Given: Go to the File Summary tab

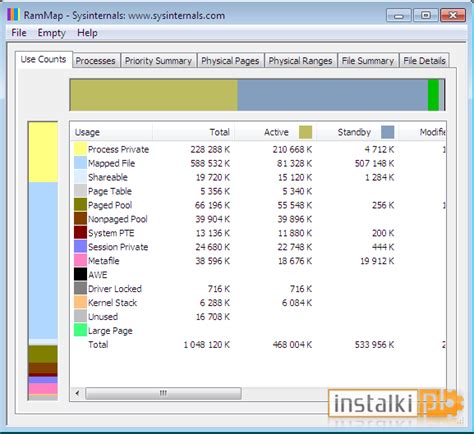Looking at the screenshot, I should click(368, 61).
